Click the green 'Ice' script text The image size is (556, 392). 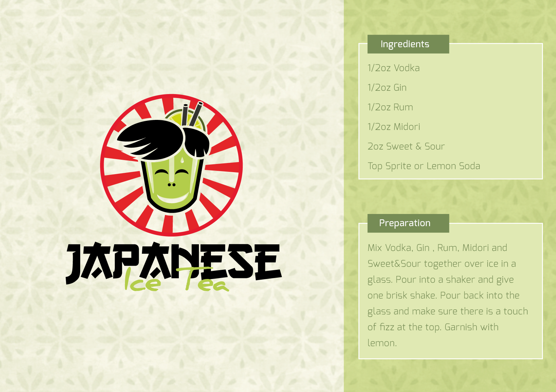click(143, 280)
